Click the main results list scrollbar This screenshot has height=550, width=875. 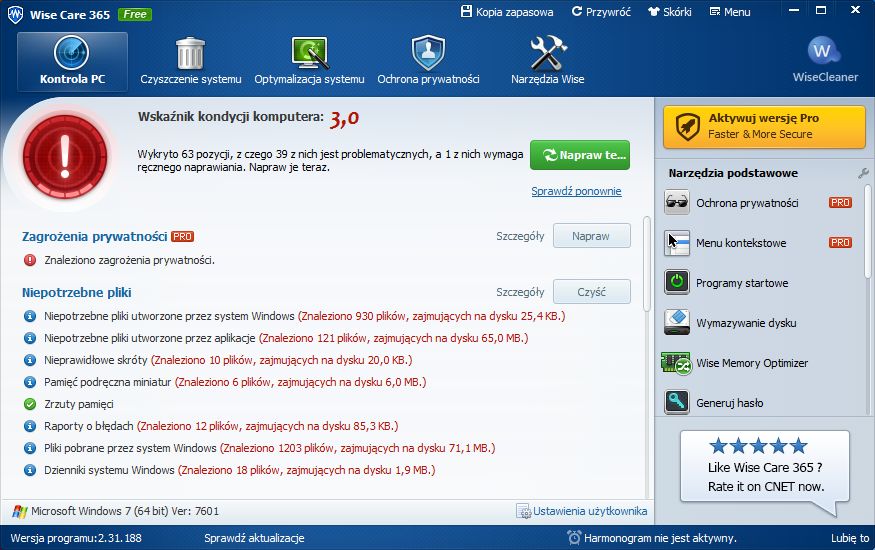[647, 264]
